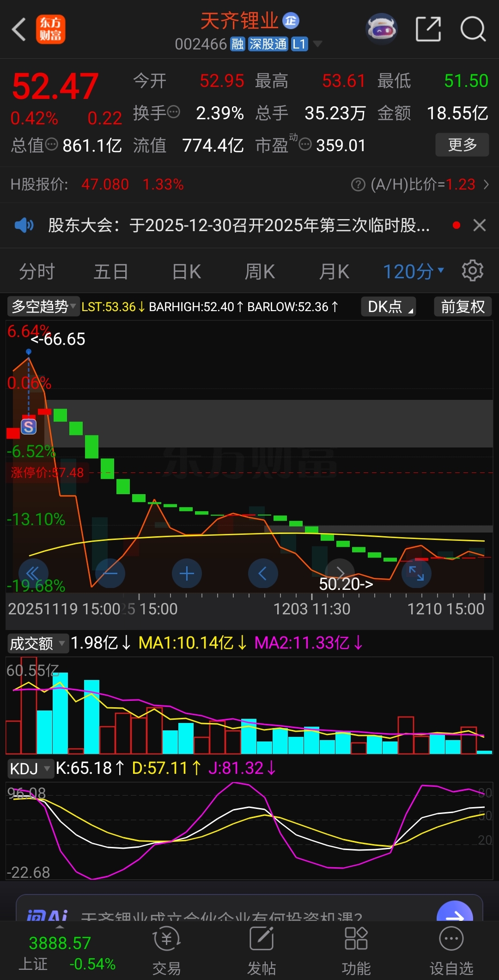The image size is (499, 980).
Task: Tap the info icon beside 换手
Action: (x=174, y=112)
